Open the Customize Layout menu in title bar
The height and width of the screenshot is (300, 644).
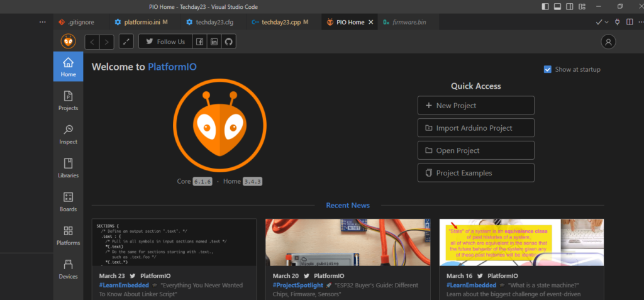coord(582,6)
